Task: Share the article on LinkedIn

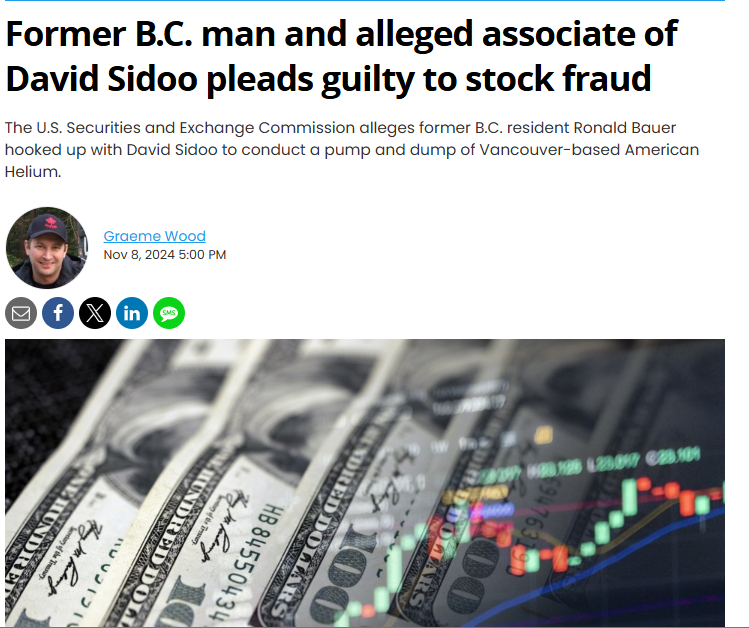Action: coord(132,313)
